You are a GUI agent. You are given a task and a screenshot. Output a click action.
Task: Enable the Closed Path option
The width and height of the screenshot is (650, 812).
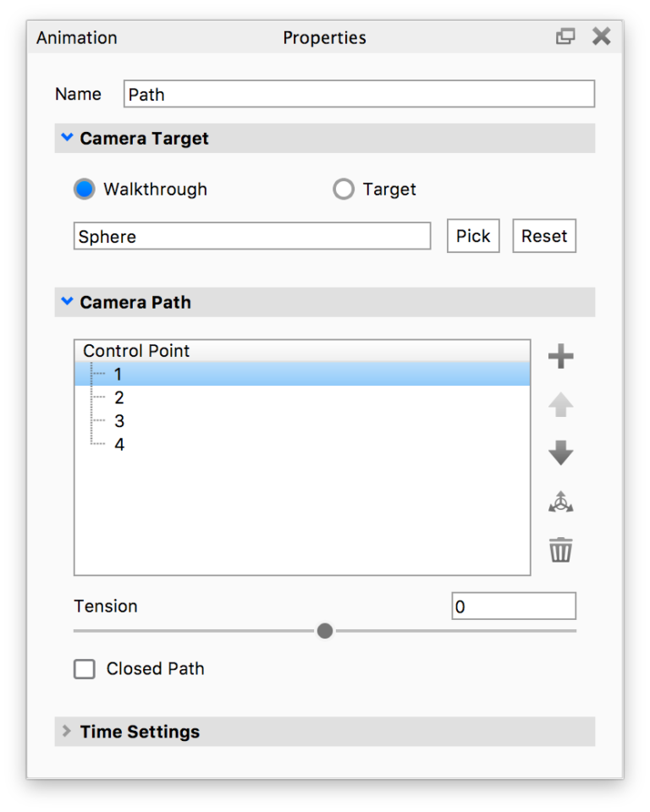tap(84, 668)
